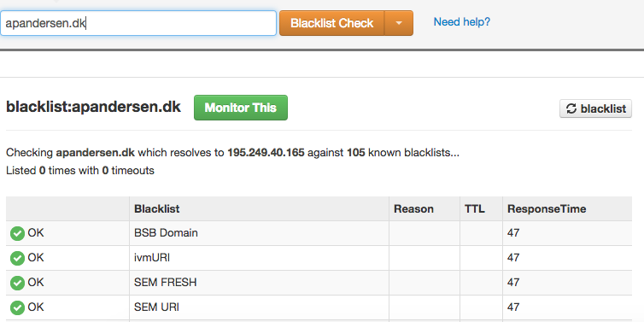Click the blacklist:apandersen.dk heading
The width and height of the screenshot is (644, 322).
pos(93,107)
